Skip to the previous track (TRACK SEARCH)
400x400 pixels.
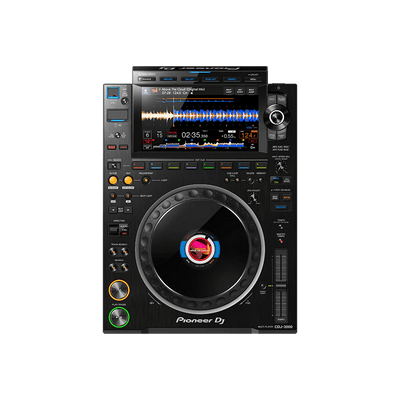click(x=113, y=251)
